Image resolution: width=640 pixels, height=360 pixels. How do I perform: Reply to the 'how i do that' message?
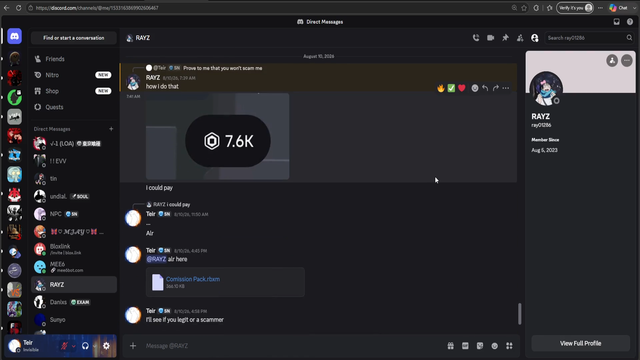pos(485,88)
